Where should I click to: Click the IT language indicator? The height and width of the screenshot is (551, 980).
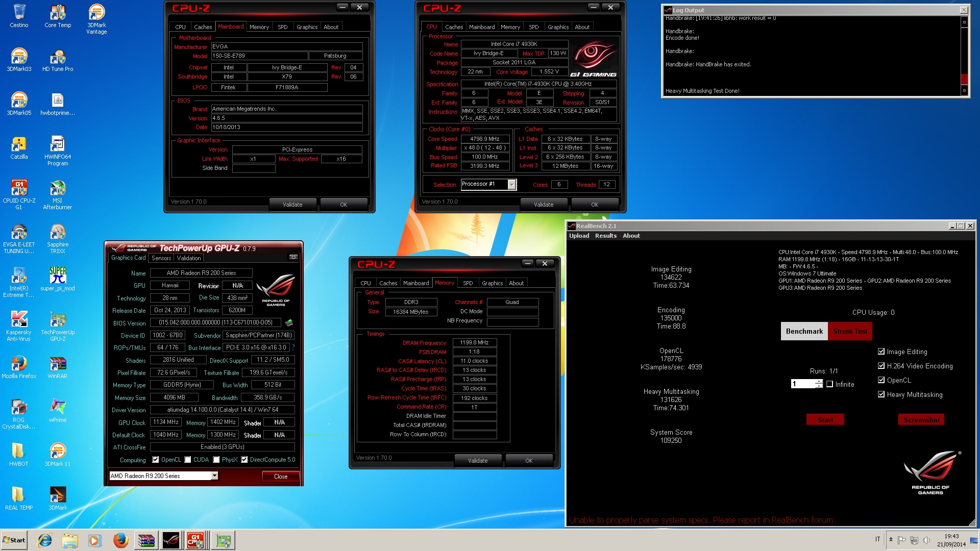[878, 539]
